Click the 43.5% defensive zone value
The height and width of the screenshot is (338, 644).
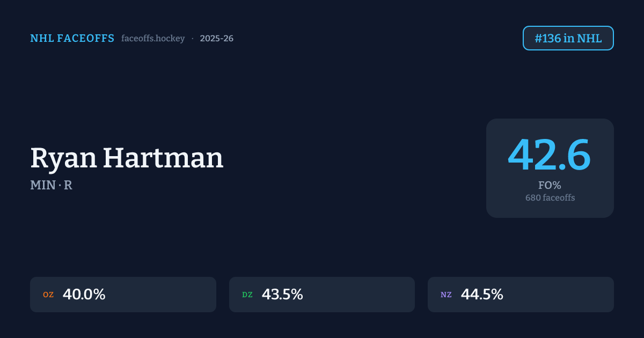pyautogui.click(x=282, y=295)
